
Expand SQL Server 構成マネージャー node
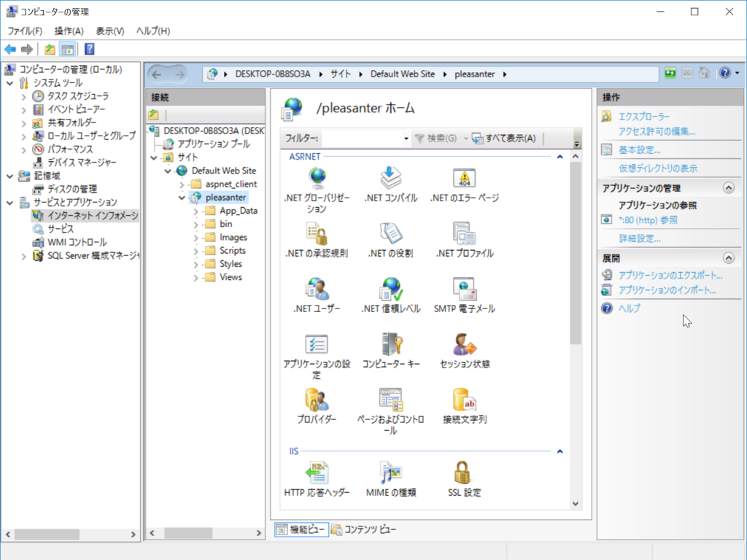click(x=24, y=256)
